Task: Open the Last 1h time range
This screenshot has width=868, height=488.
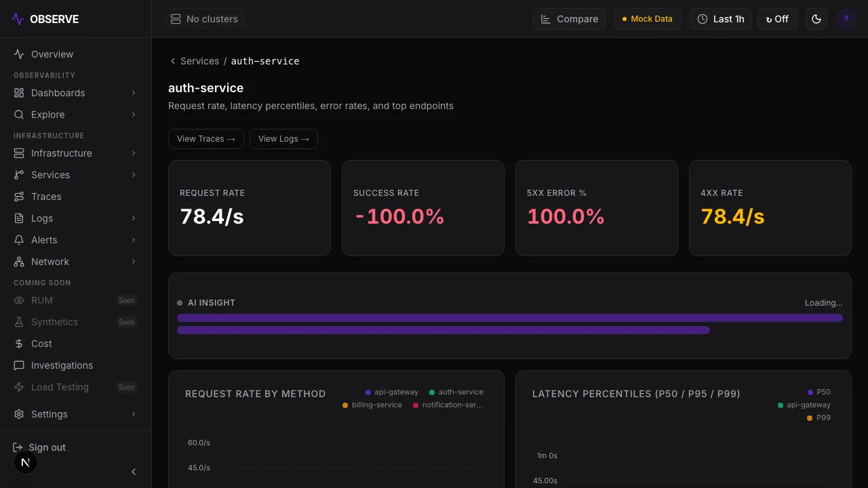Action: point(721,19)
